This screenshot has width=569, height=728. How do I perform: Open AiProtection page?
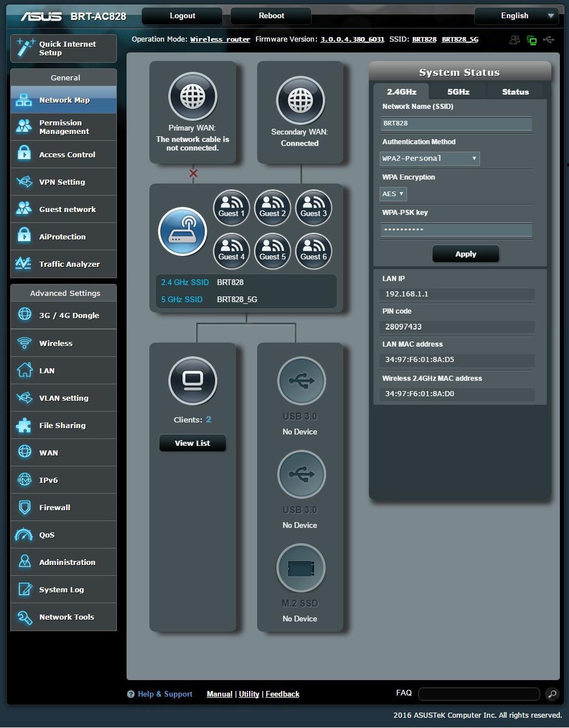click(63, 237)
